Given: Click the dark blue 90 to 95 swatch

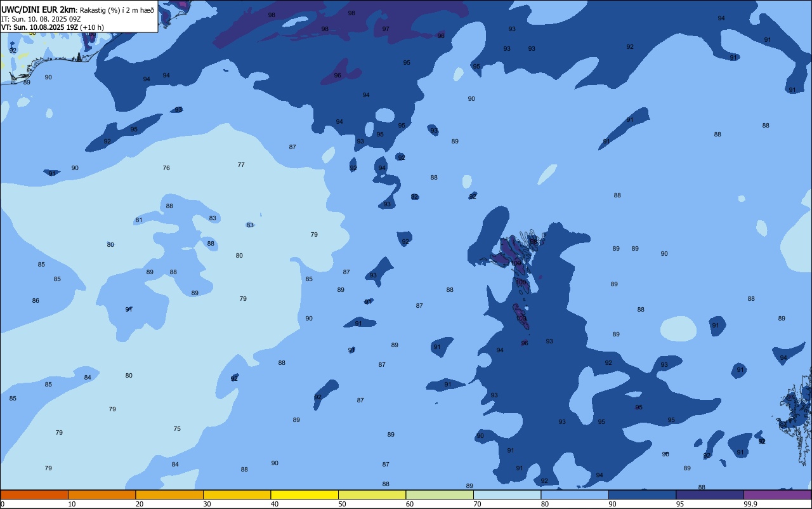Looking at the screenshot, I should pos(642,494).
